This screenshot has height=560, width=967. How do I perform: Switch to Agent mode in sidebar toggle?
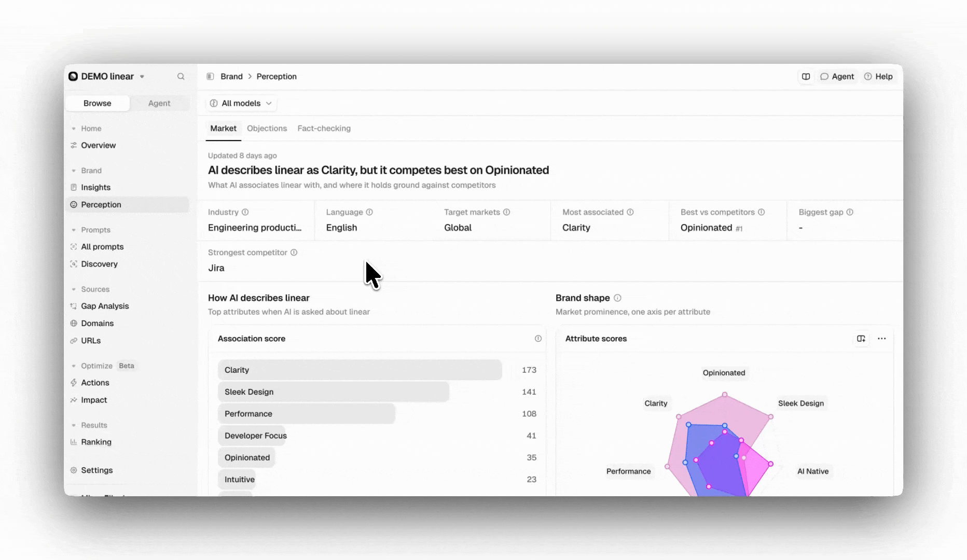(159, 103)
